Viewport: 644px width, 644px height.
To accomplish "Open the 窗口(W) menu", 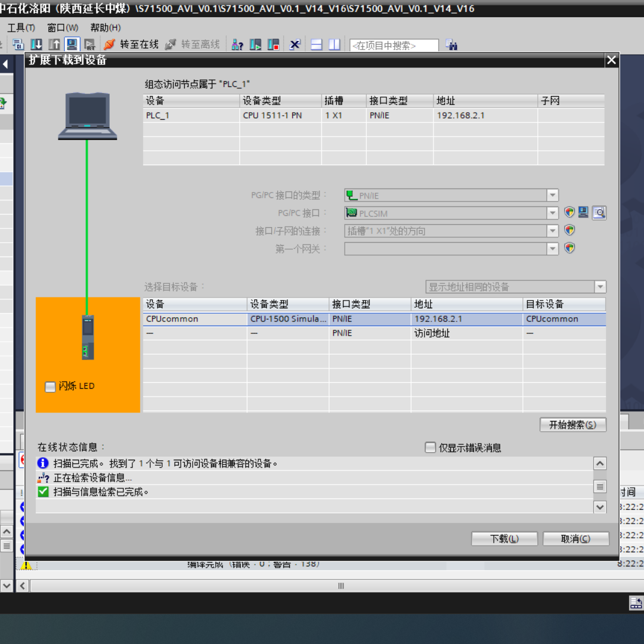I will (x=63, y=27).
